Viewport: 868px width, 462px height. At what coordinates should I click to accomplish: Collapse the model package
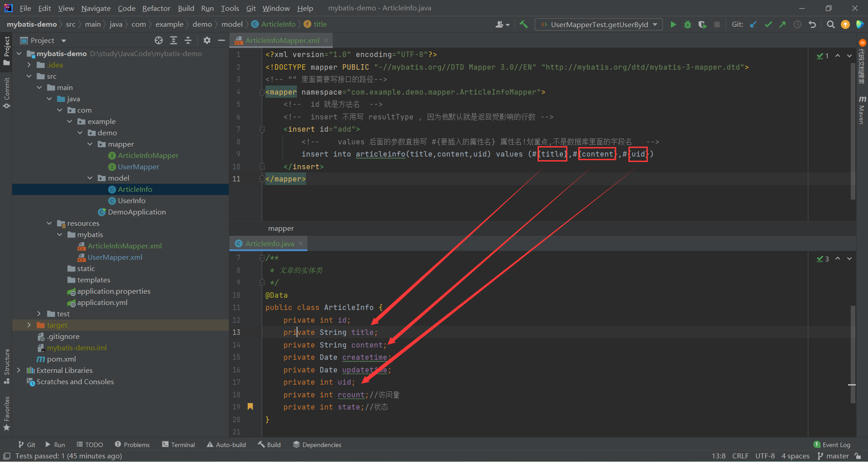click(x=90, y=178)
